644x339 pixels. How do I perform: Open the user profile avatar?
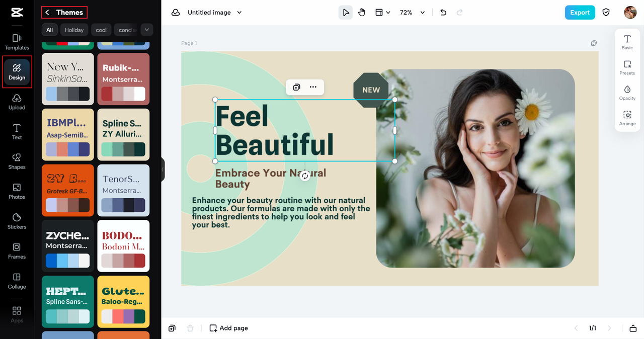(x=630, y=13)
